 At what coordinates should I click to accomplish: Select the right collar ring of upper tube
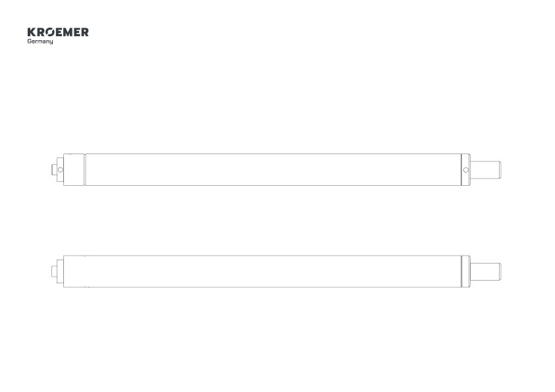[466, 169]
